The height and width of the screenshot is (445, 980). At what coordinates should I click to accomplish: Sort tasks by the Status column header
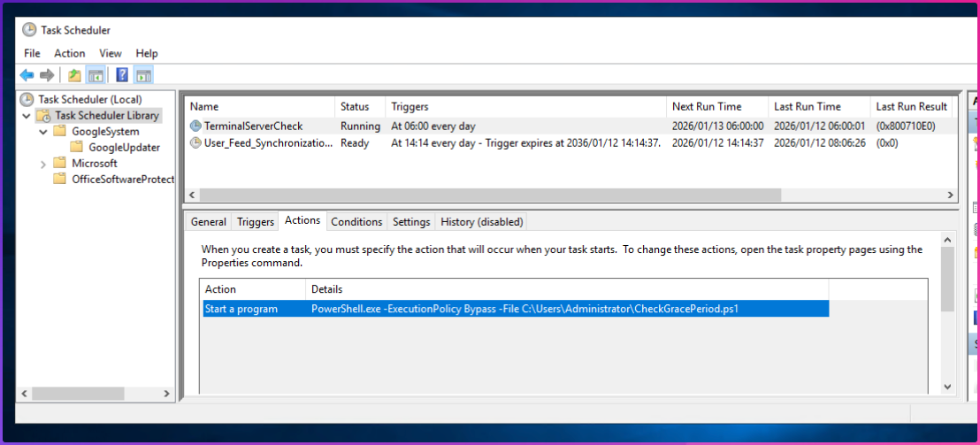(x=355, y=107)
